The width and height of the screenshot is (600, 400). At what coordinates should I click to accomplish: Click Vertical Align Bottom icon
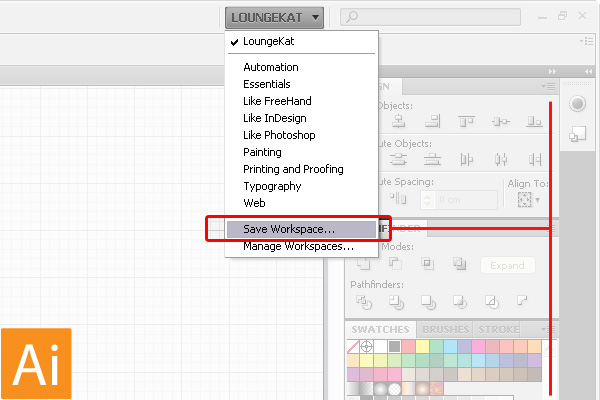pos(534,121)
